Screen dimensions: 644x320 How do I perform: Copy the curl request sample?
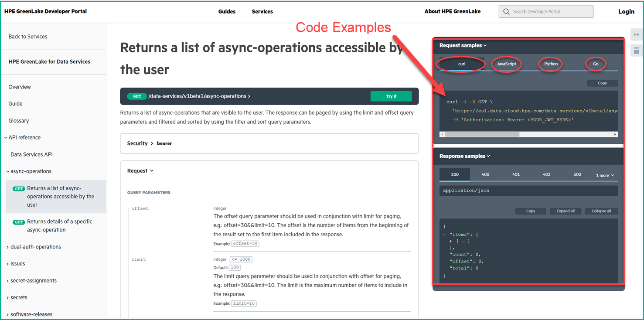pos(602,83)
